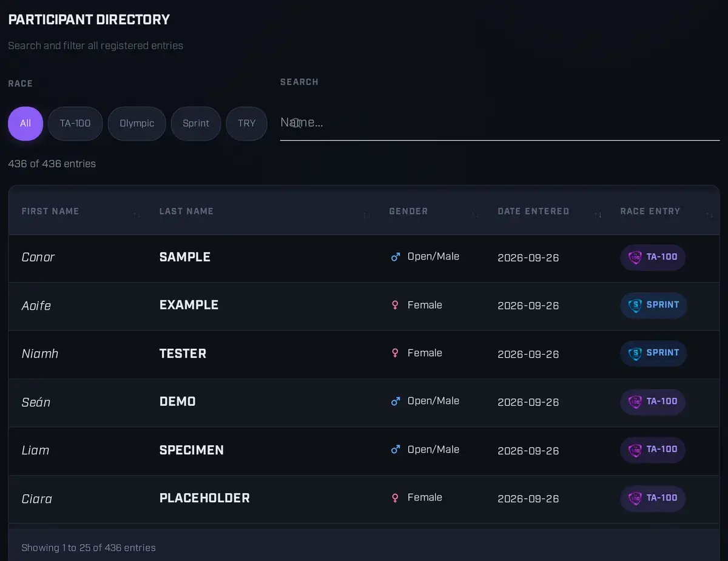Click the TA-100 shield icon in Seán's row

635,401
